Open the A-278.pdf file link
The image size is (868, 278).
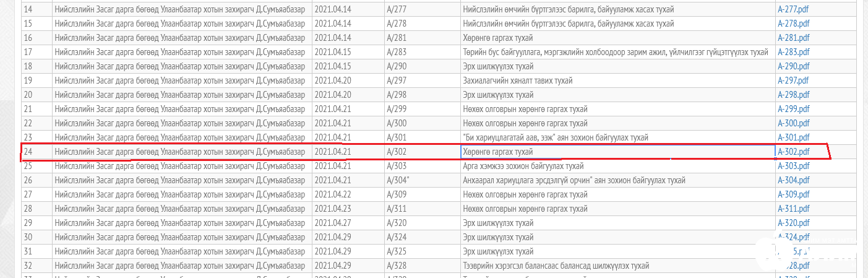coord(793,24)
